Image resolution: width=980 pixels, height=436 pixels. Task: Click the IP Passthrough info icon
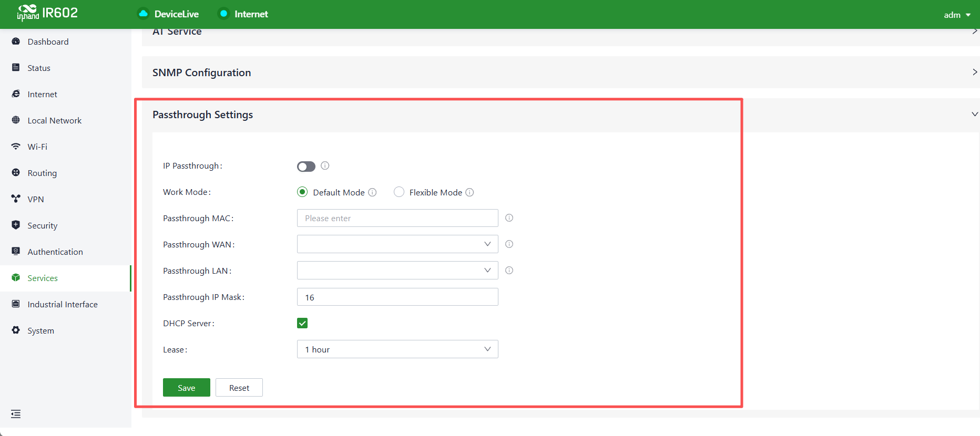[x=325, y=165]
